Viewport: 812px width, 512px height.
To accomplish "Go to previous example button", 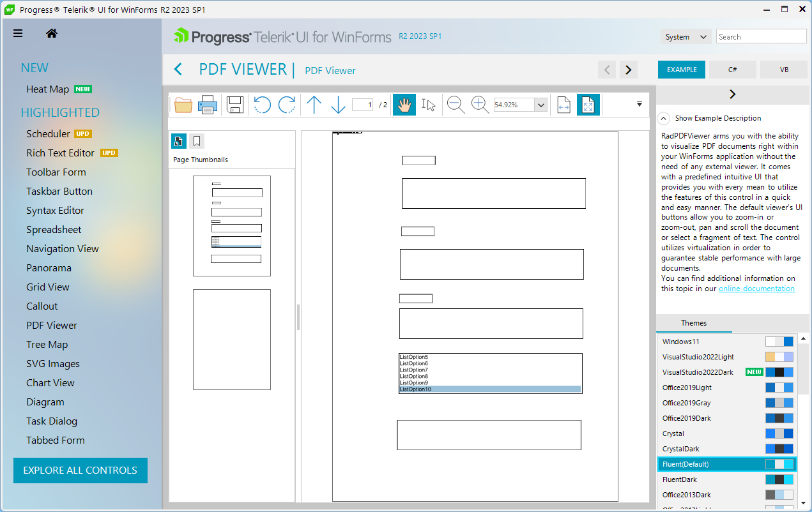I will click(607, 70).
